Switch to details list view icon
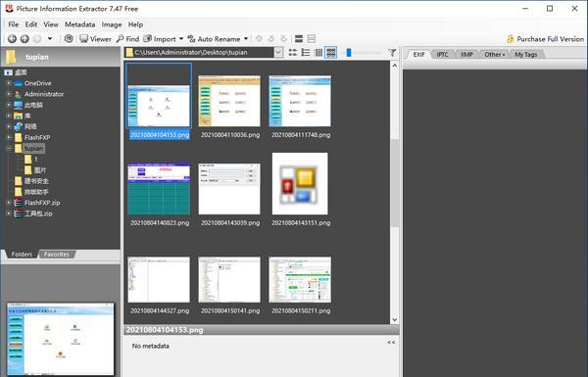This screenshot has height=377, width=588. click(306, 53)
